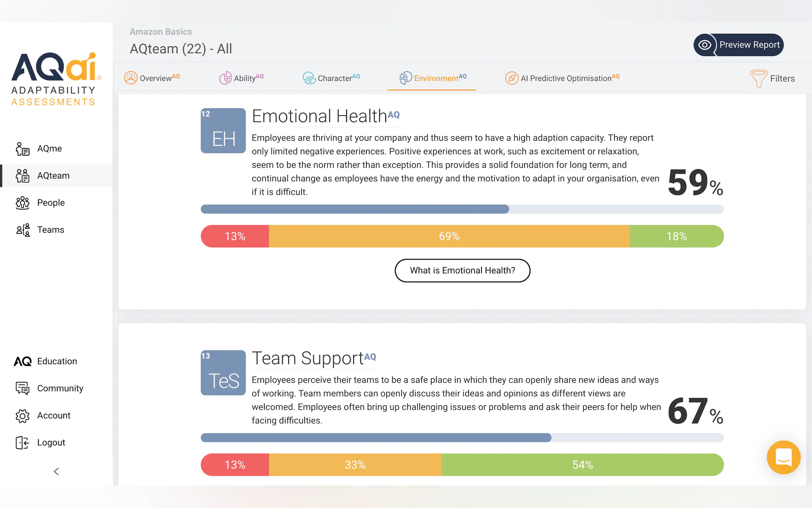Click the Logout door icon
Screen dimensions: 812x508
(x=22, y=442)
